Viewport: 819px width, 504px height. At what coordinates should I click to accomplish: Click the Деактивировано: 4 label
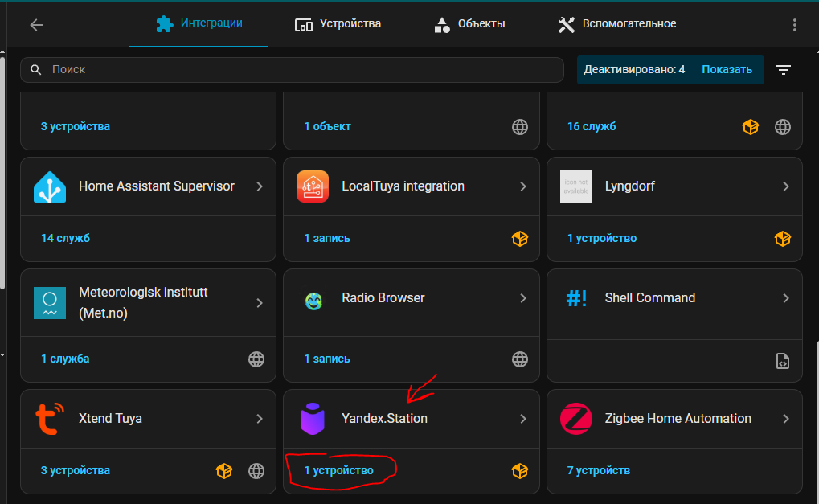coord(634,69)
